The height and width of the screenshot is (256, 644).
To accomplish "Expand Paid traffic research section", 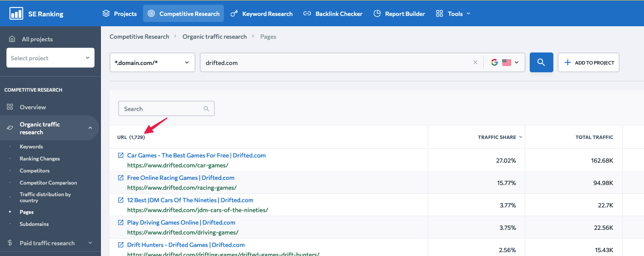I will [x=90, y=243].
